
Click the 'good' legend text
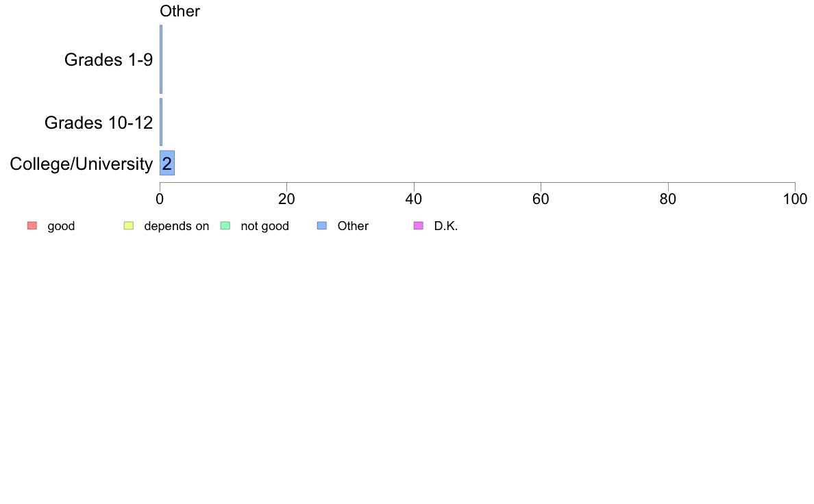[x=61, y=226]
